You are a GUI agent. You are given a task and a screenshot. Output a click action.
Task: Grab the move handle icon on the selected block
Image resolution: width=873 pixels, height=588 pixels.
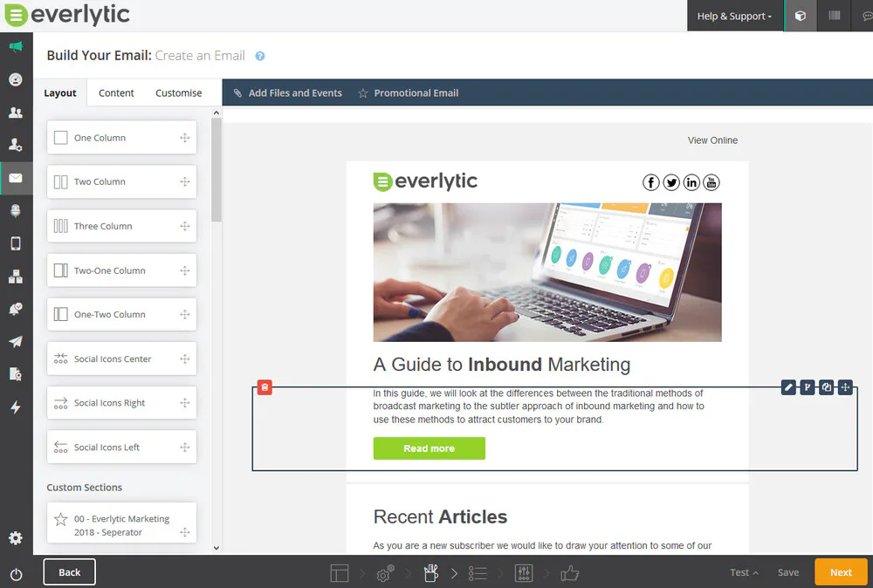[844, 387]
